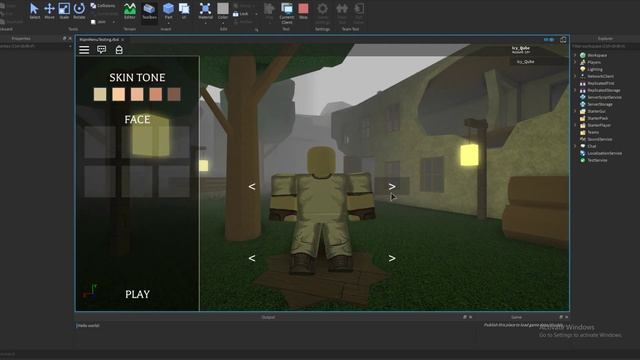
Task: Pick the darkest skin tone swatch
Action: tap(174, 94)
